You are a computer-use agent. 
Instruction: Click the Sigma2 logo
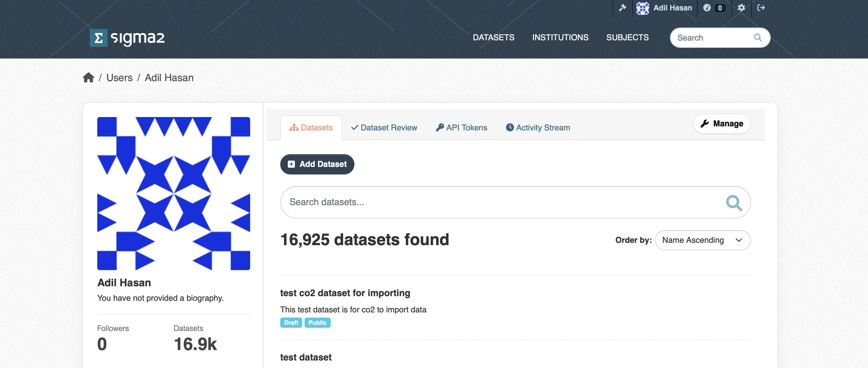tap(127, 37)
